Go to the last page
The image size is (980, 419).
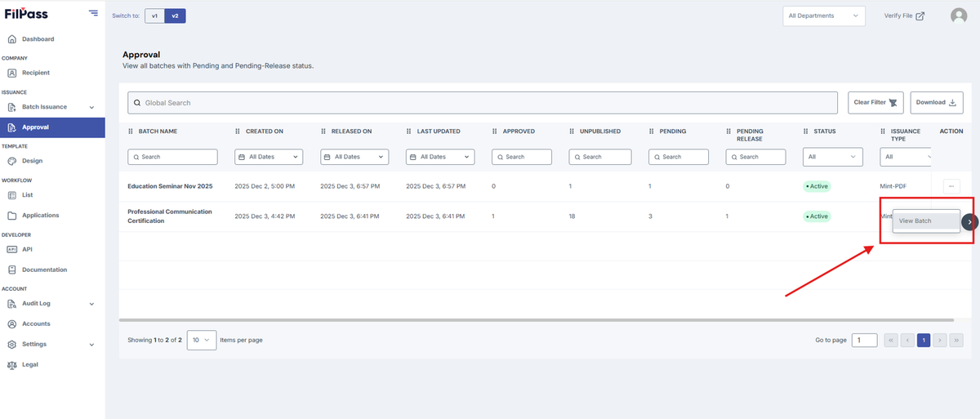click(956, 340)
